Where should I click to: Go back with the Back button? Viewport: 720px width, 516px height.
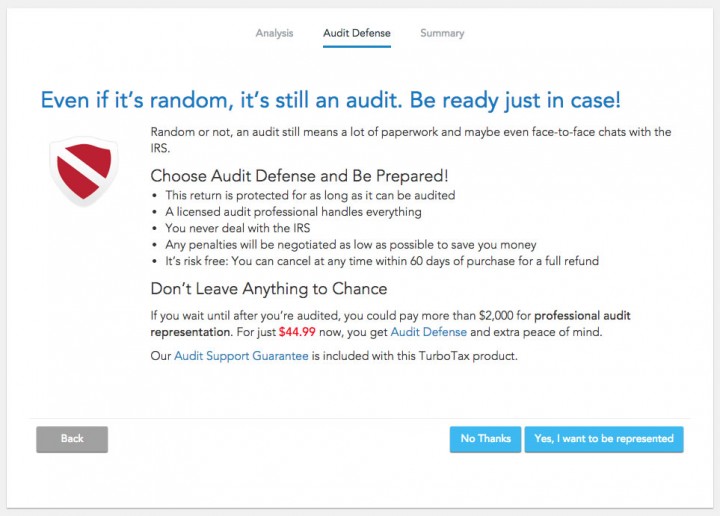(72, 439)
